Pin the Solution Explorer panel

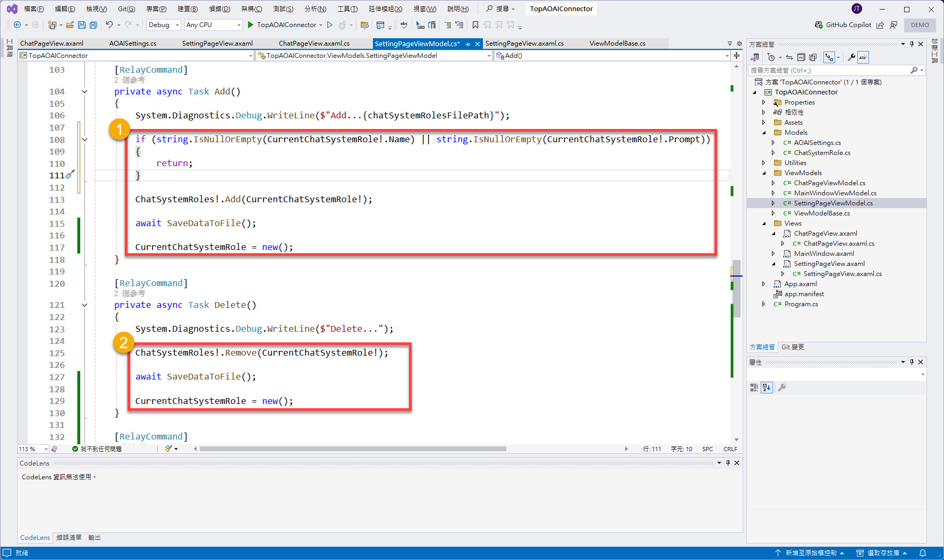pos(912,44)
